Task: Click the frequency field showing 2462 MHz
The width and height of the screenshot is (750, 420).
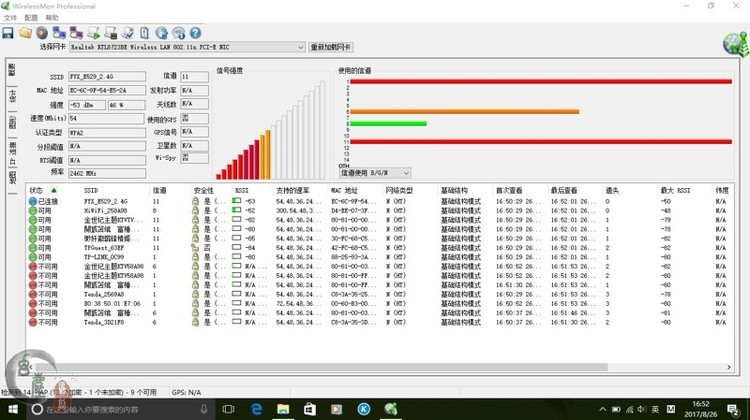Action: pyautogui.click(x=107, y=173)
